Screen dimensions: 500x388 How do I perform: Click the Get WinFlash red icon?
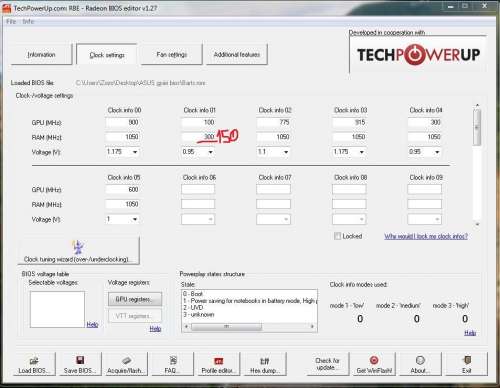374,360
